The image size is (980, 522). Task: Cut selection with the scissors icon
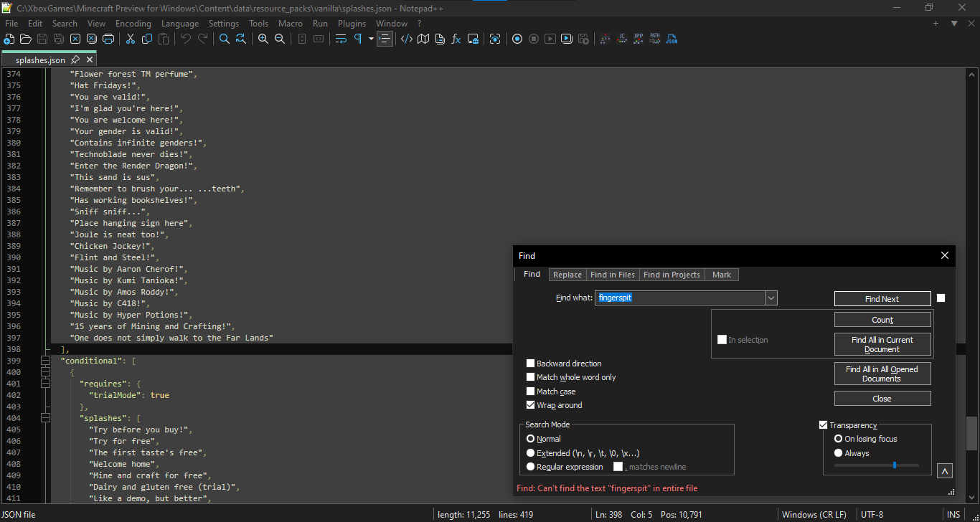coord(131,39)
